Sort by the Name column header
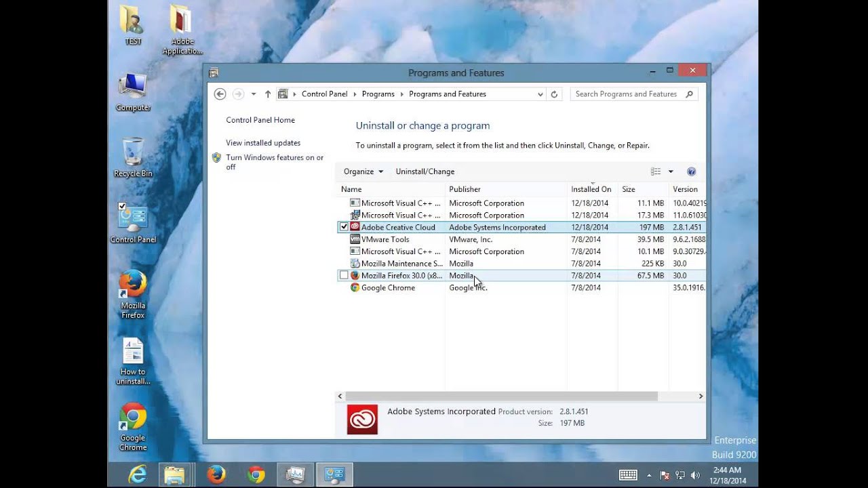 (391, 189)
